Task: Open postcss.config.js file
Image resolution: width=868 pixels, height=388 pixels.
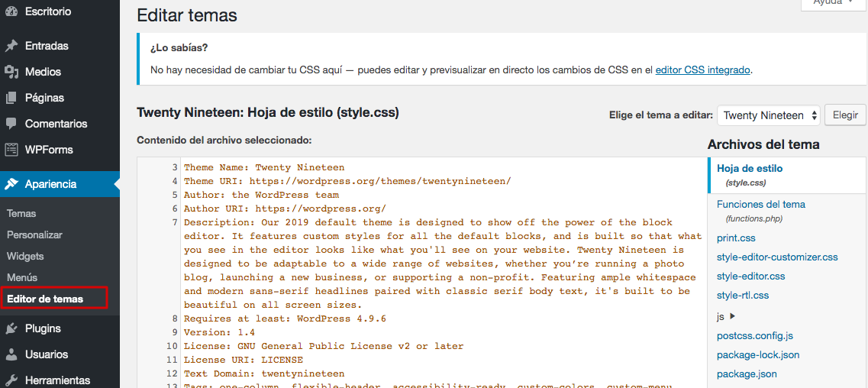Action: 754,336
